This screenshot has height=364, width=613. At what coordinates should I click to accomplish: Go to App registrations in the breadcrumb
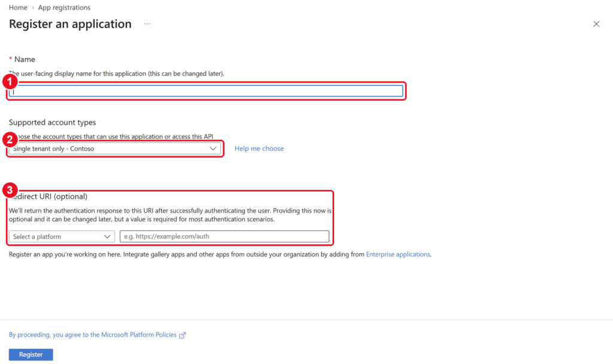click(x=64, y=7)
